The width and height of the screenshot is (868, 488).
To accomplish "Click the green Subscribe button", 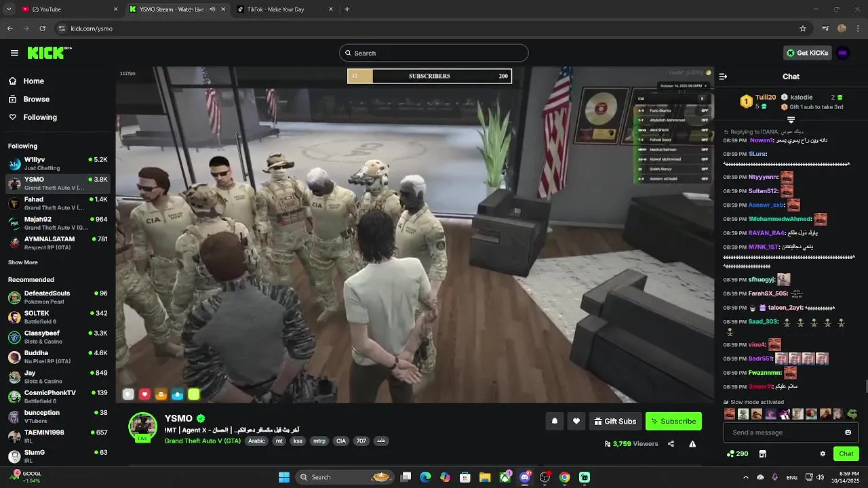I will 673,421.
